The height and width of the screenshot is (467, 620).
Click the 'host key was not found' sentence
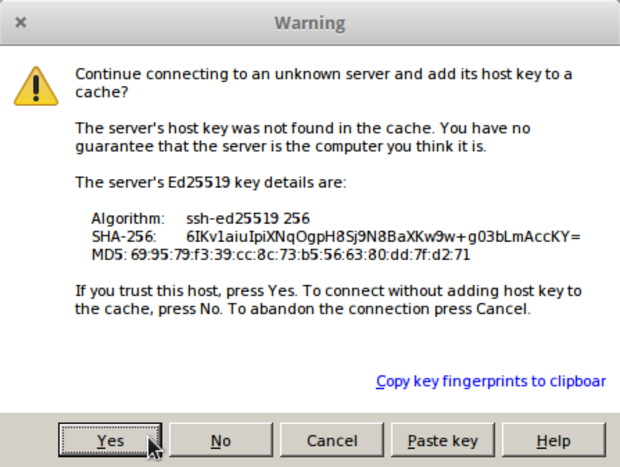(x=318, y=128)
